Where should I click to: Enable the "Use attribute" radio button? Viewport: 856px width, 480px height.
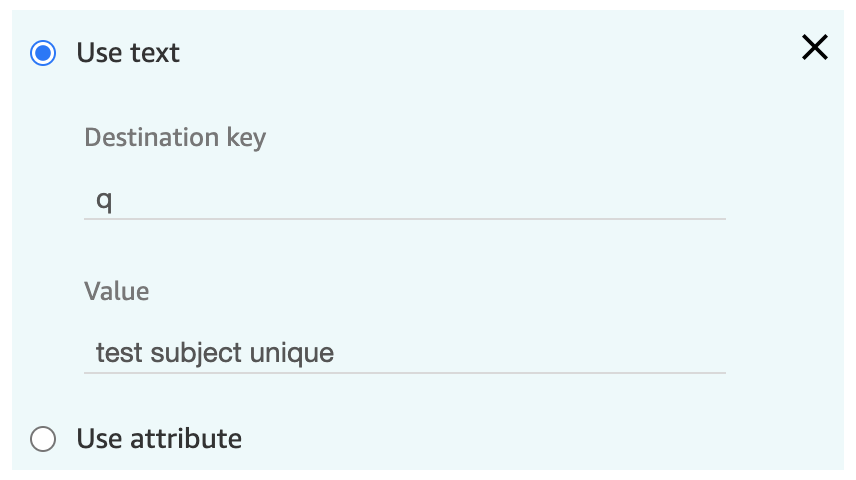click(x=43, y=439)
